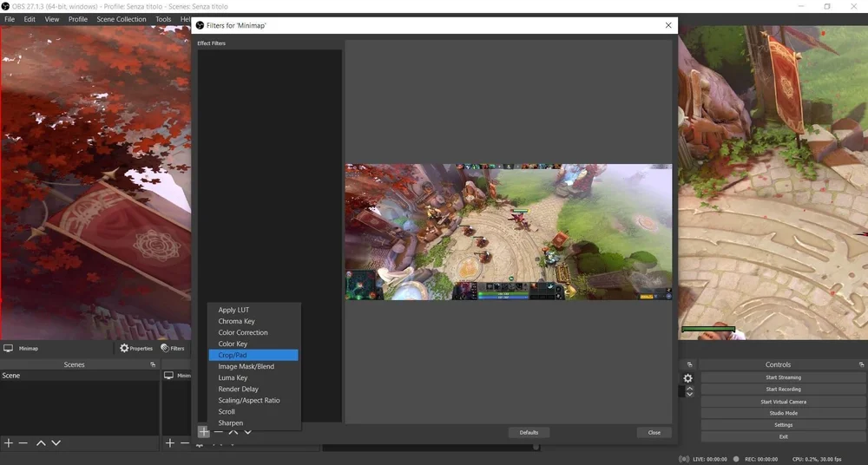Open transition properties gear icon
Image resolution: width=868 pixels, height=465 pixels.
pyautogui.click(x=687, y=378)
